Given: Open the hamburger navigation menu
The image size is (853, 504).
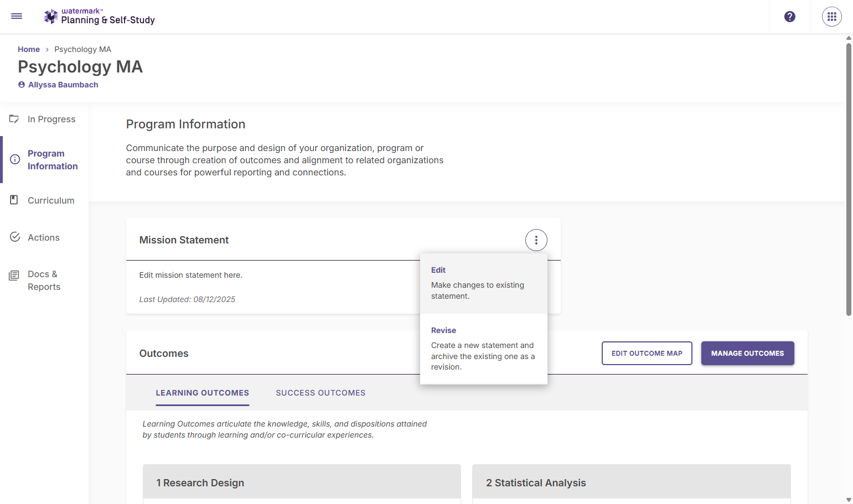Looking at the screenshot, I should pyautogui.click(x=17, y=17).
